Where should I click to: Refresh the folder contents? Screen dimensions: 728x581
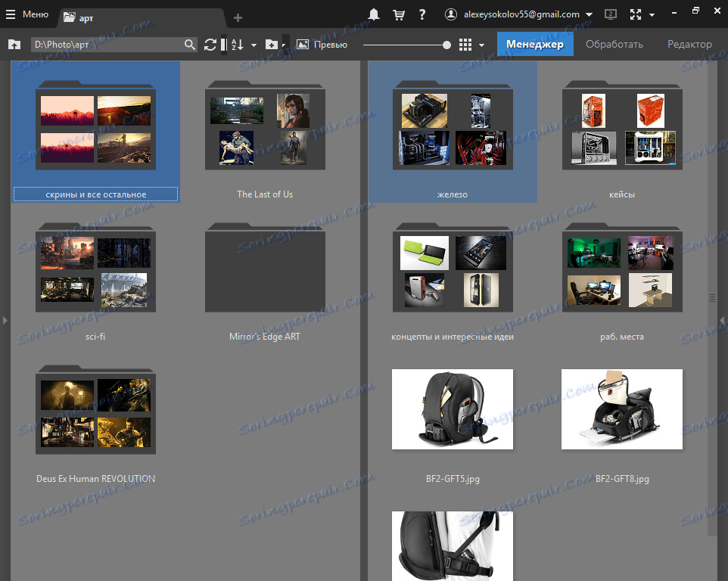coord(210,45)
